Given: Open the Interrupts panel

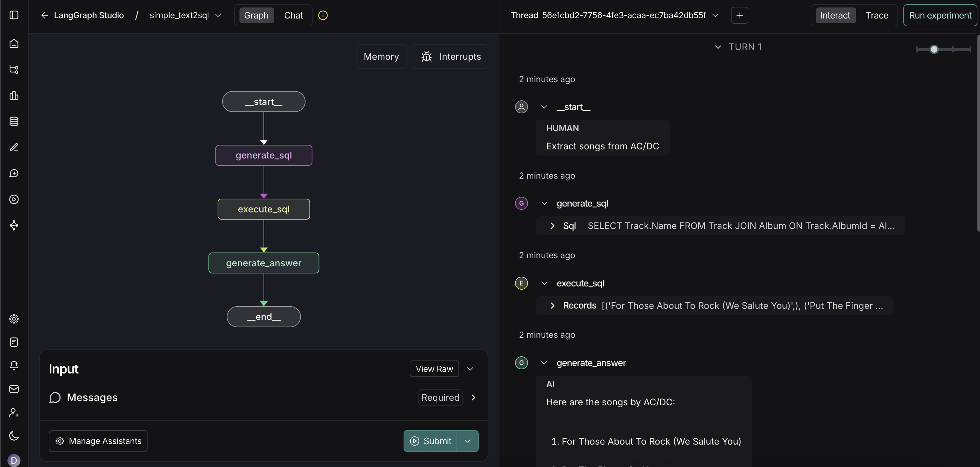Looking at the screenshot, I should 450,57.
